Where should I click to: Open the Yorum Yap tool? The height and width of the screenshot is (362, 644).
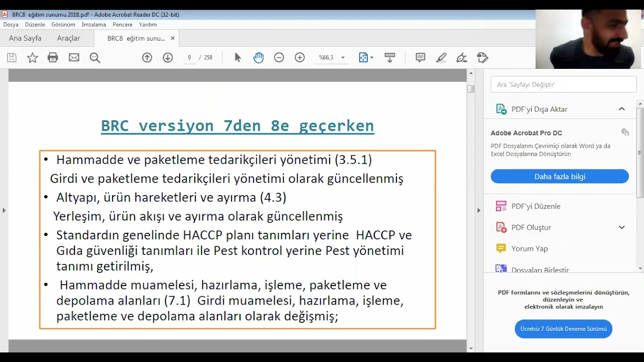click(530, 248)
